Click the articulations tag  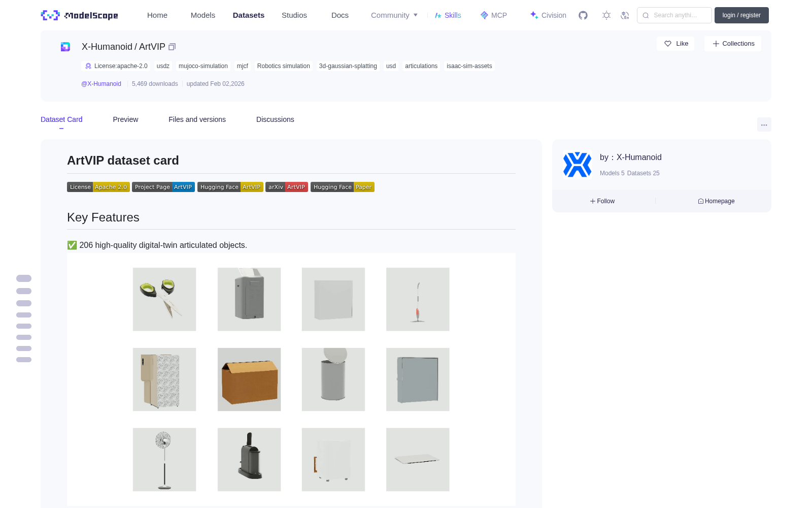coord(421,66)
